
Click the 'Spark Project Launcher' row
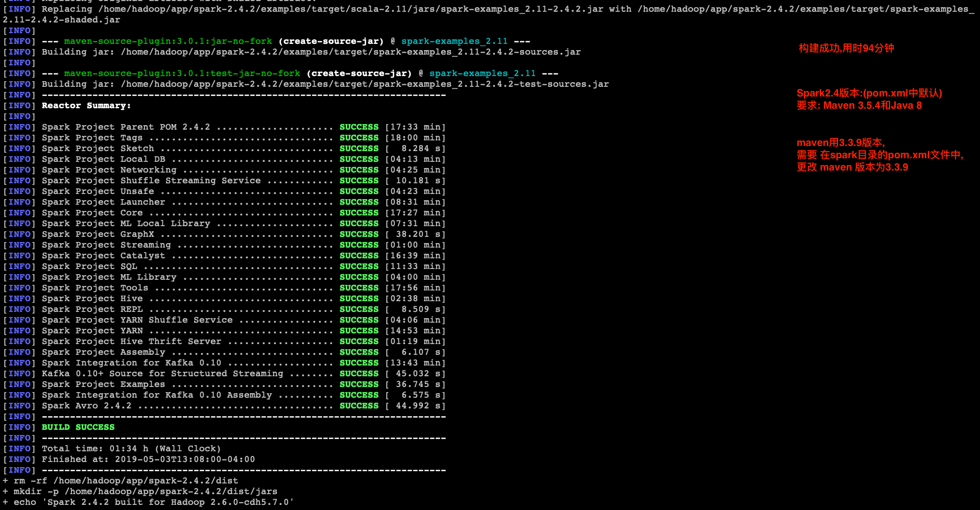click(225, 202)
